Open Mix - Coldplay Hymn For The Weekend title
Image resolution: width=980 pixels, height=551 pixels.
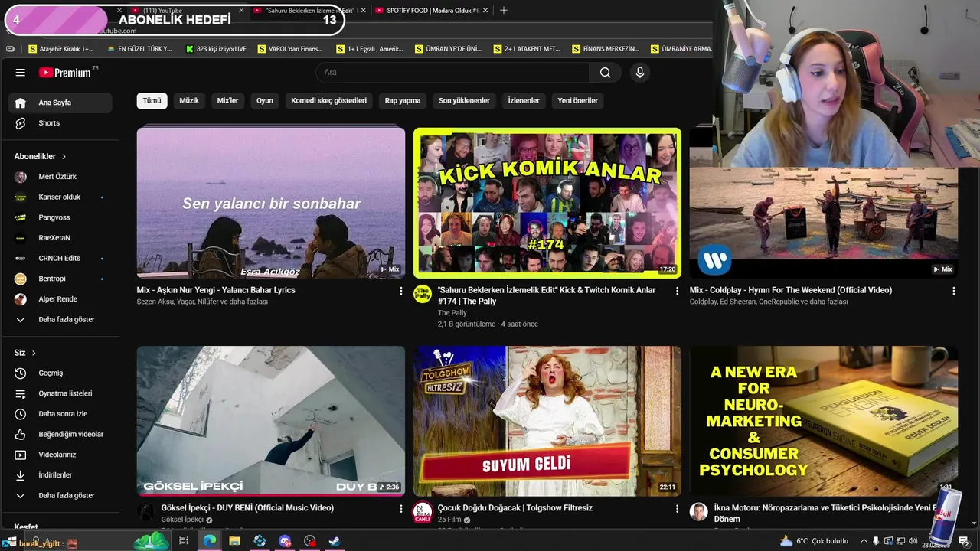click(x=791, y=291)
